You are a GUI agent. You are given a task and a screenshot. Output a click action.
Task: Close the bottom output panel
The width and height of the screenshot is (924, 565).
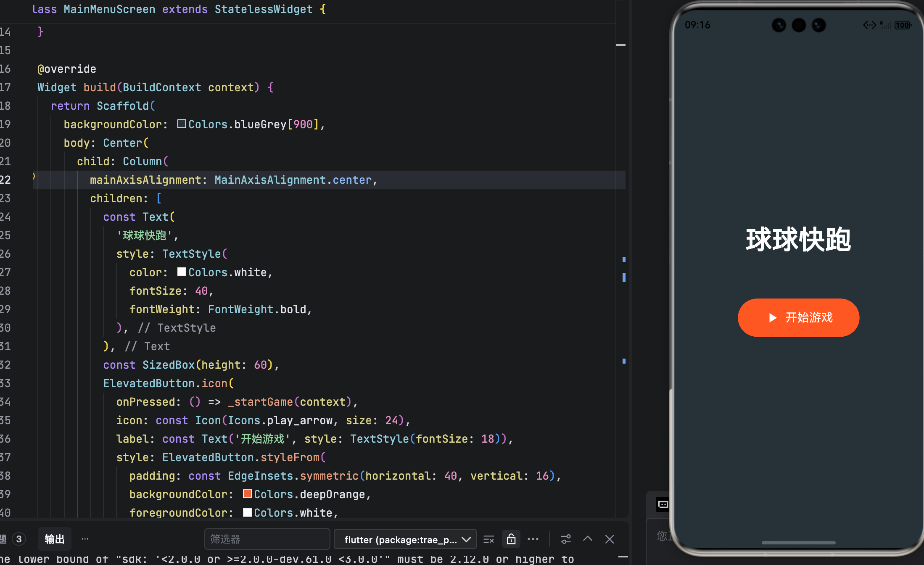pos(610,539)
